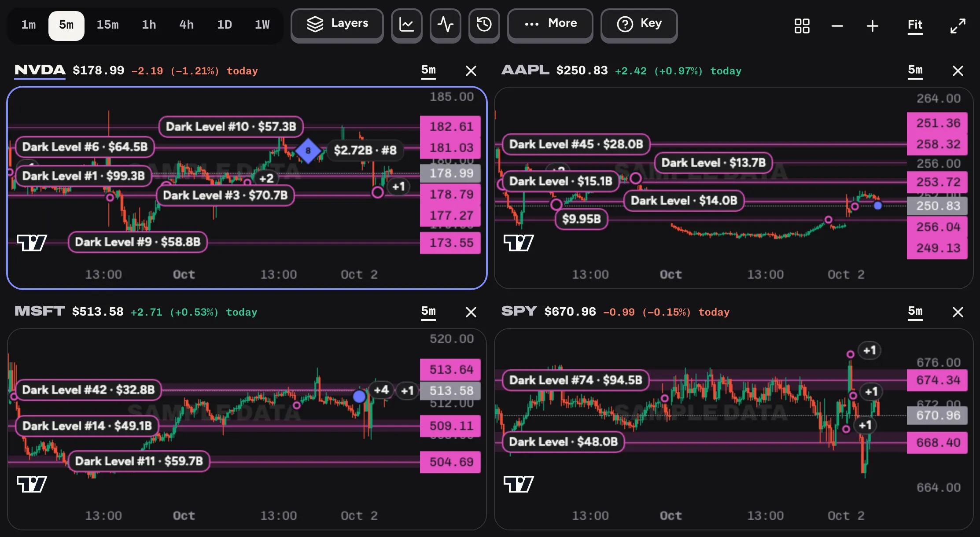Click the 674.34 price level tag
The image size is (980, 537).
[938, 380]
